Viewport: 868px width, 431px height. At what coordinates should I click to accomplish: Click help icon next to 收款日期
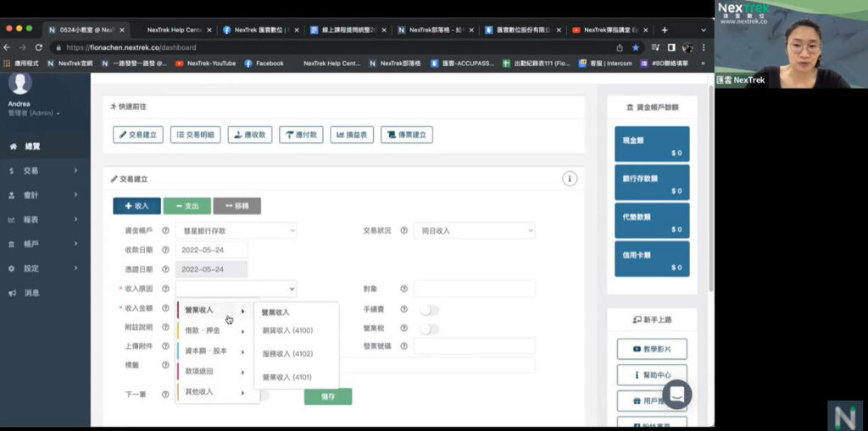165,250
